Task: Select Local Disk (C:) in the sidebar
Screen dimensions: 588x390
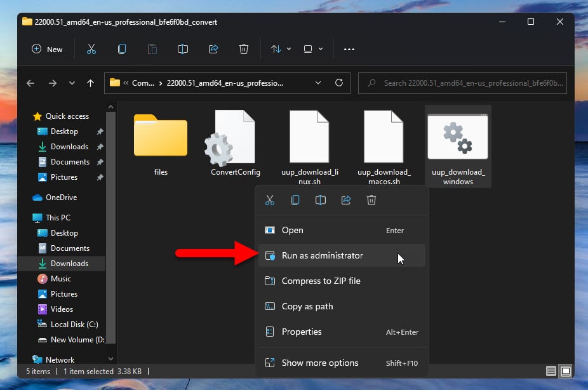Action: [74, 324]
